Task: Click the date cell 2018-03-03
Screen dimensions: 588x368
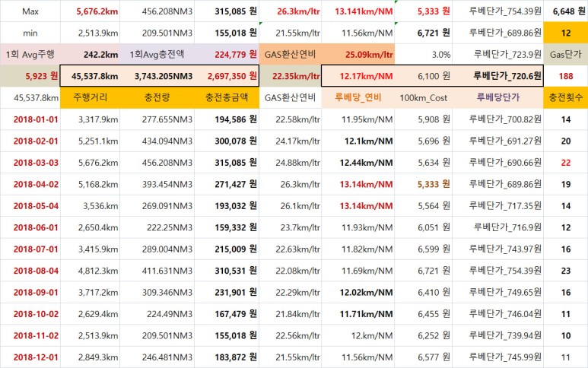Action: (30, 163)
